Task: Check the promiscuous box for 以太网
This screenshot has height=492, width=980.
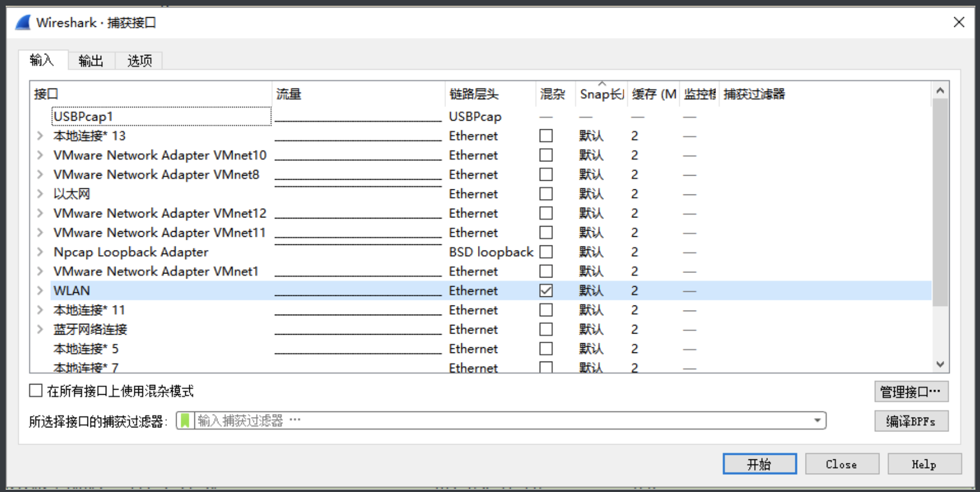Action: (546, 194)
